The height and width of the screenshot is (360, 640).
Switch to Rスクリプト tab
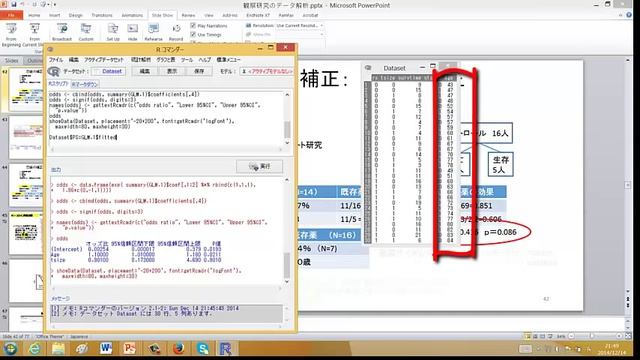tap(58, 84)
